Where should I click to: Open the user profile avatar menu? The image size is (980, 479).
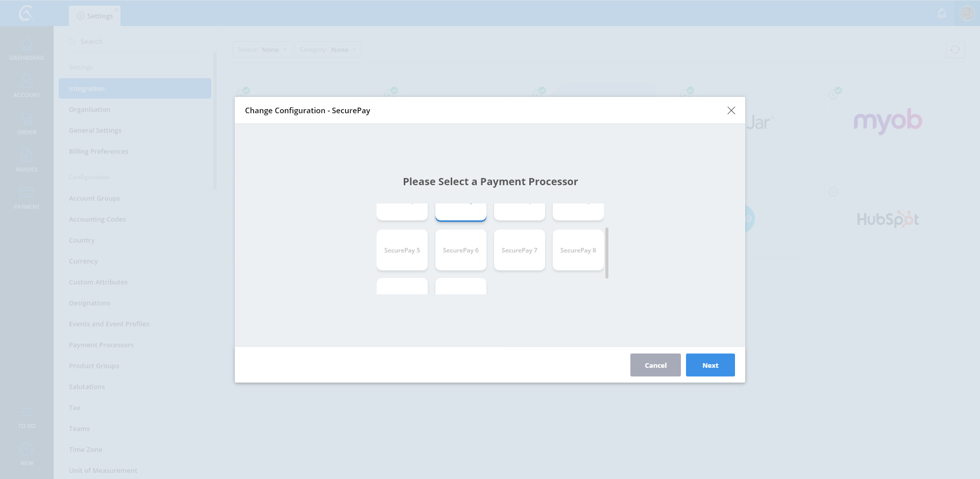(x=967, y=13)
